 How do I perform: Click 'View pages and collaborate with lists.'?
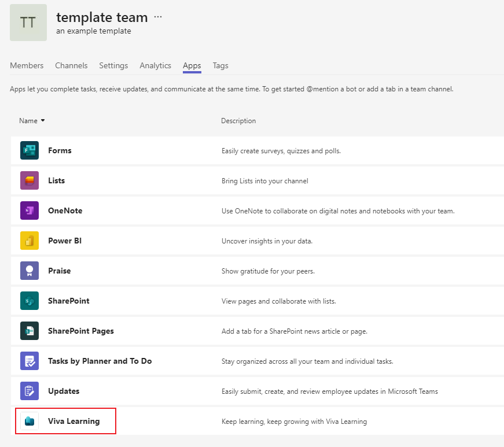click(279, 301)
